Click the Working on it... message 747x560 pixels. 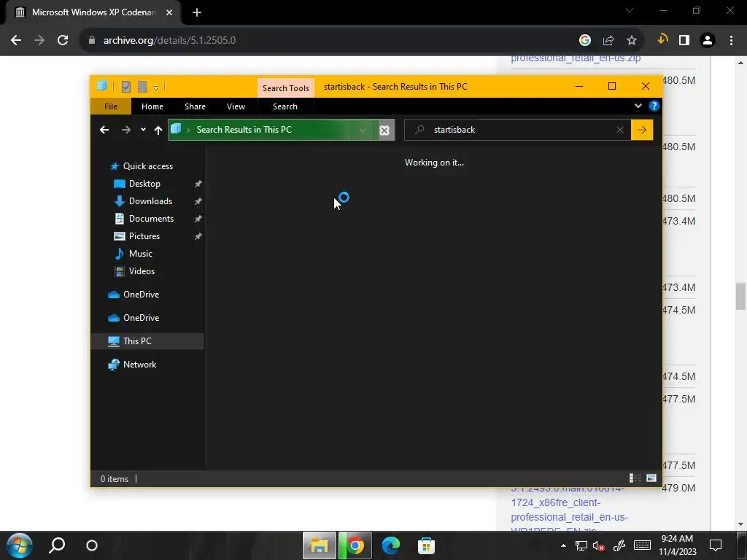pyautogui.click(x=434, y=163)
